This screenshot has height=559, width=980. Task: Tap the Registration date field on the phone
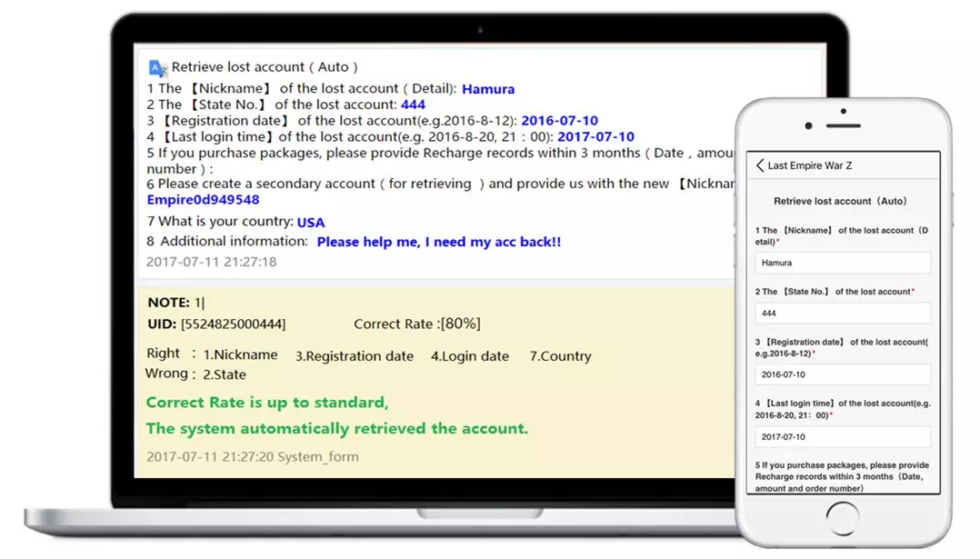tap(843, 374)
